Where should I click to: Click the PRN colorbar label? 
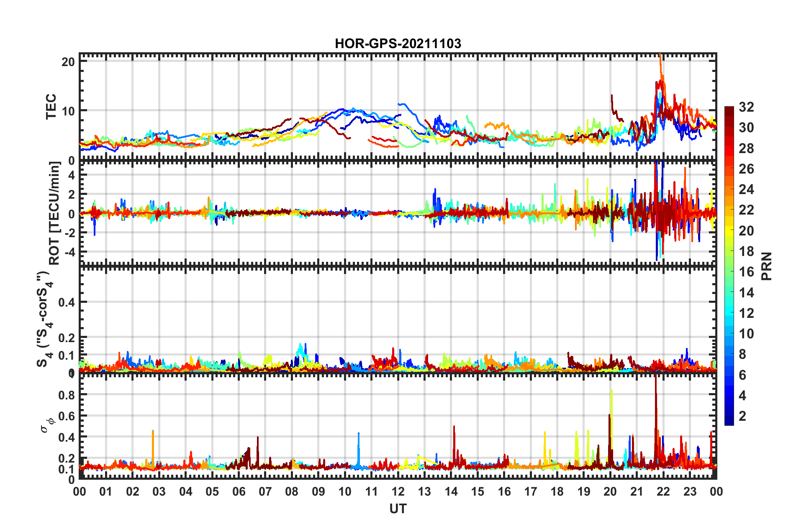coord(766,266)
